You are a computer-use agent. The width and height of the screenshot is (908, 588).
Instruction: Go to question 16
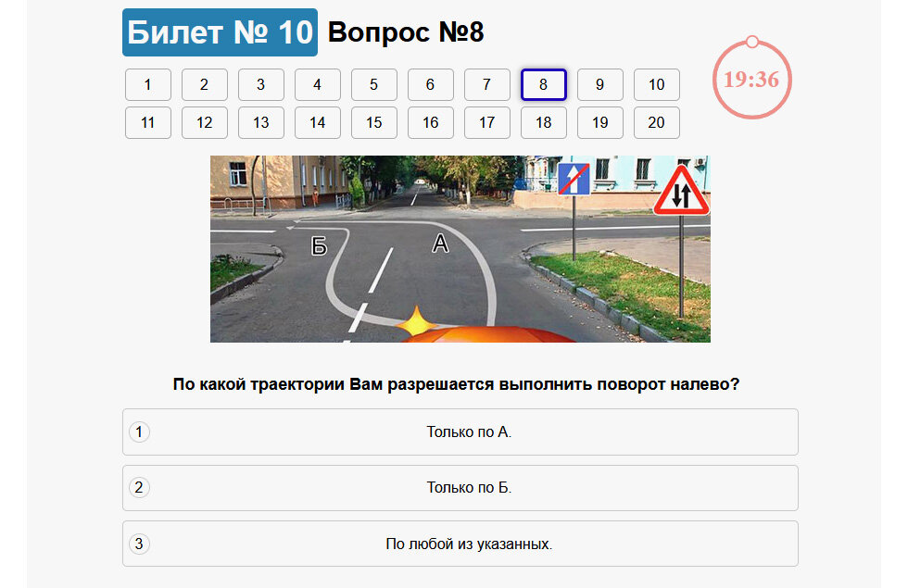point(431,122)
